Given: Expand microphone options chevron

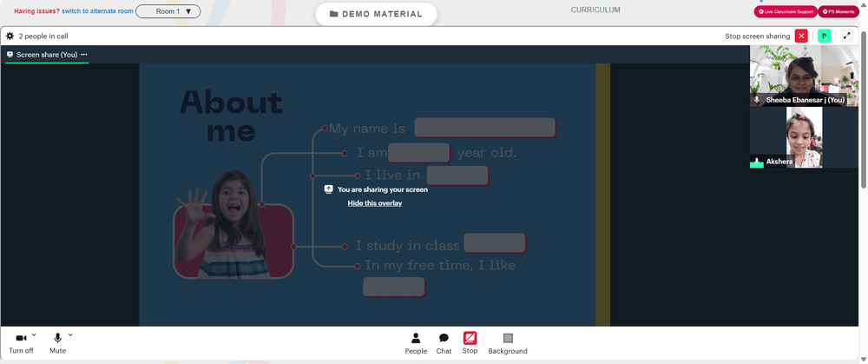Looking at the screenshot, I should (x=70, y=334).
